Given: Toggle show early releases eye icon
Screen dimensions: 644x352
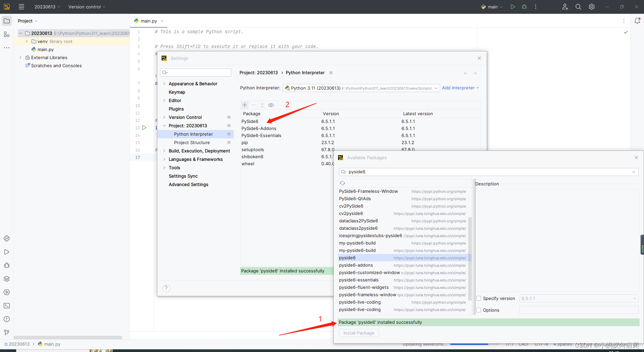Looking at the screenshot, I should [x=271, y=105].
